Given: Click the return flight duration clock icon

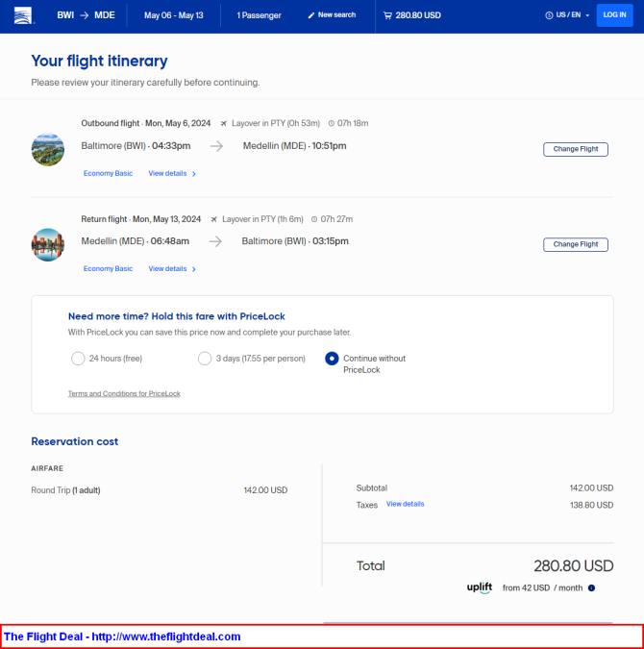Looking at the screenshot, I should click(x=314, y=219).
